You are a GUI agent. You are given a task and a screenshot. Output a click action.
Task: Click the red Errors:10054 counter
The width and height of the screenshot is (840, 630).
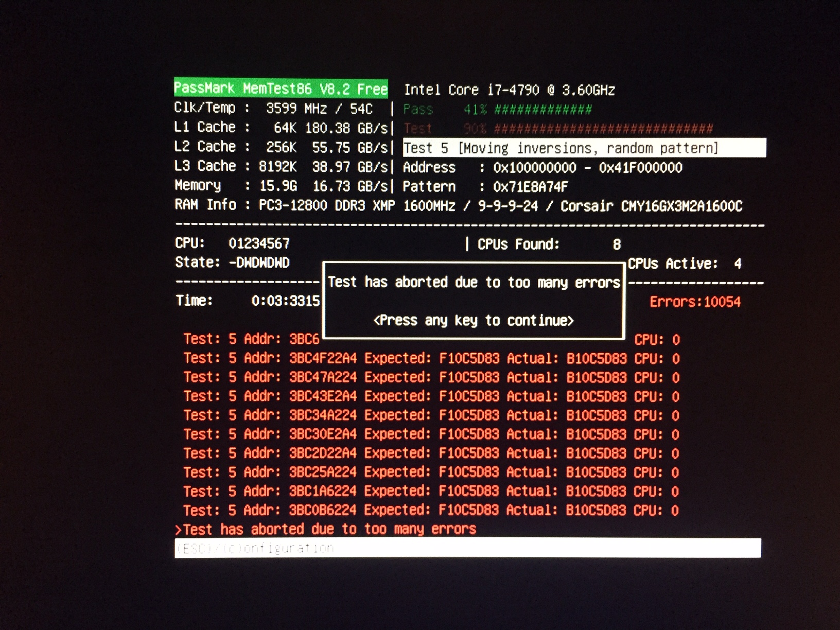coord(695,302)
